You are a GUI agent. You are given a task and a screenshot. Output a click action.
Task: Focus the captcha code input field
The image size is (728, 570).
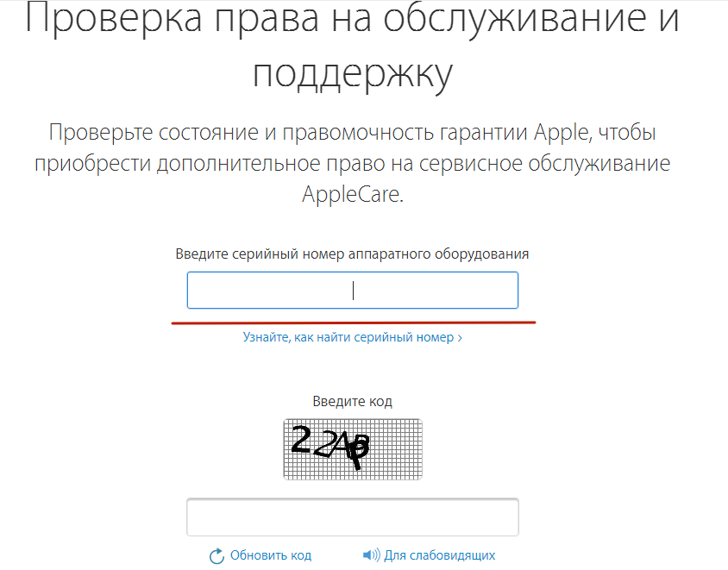pos(353,517)
